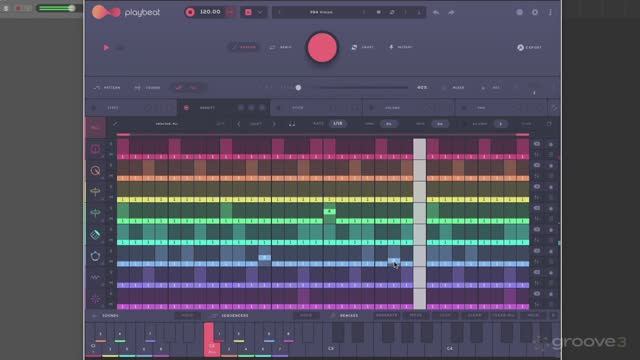Select the purple waveform track icon
The image size is (640, 360).
[x=96, y=277]
